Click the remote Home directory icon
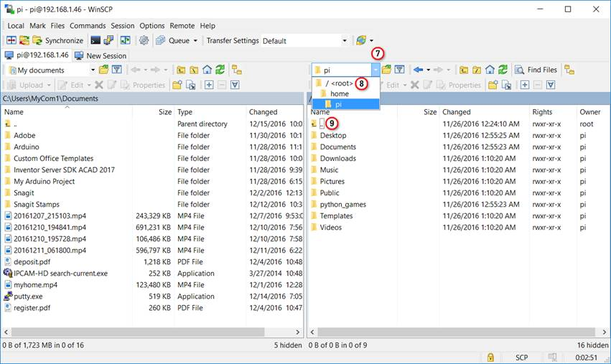611x364 pixels. point(490,70)
